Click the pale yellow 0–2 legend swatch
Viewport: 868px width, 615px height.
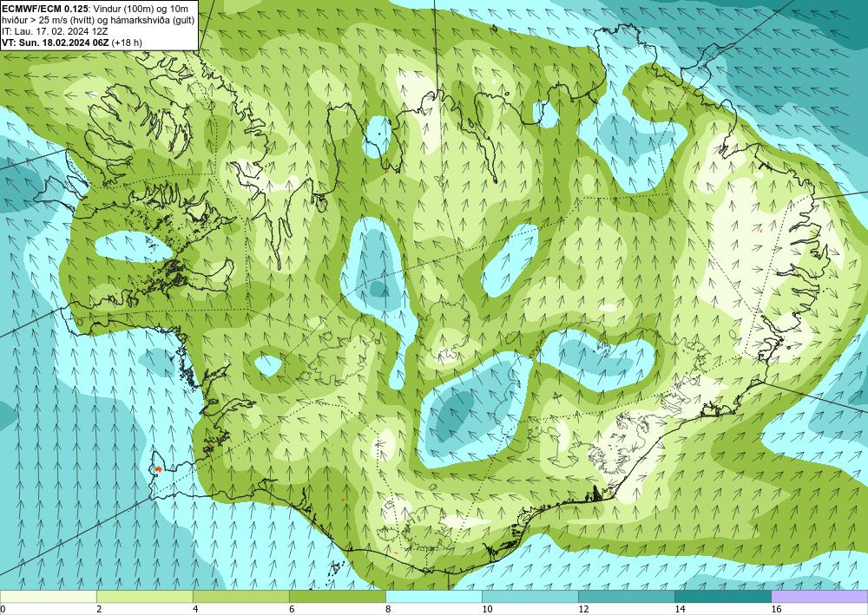(48, 597)
